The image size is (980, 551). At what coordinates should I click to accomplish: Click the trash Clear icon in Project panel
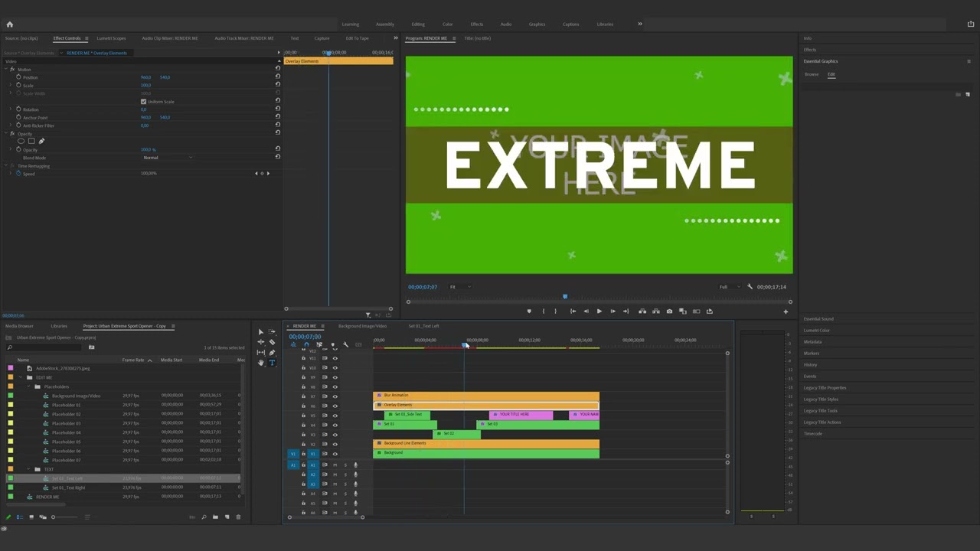click(238, 517)
